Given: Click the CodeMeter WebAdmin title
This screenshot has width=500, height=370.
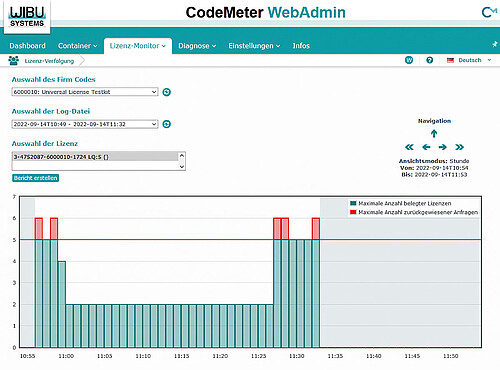Looking at the screenshot, I should (x=265, y=13).
